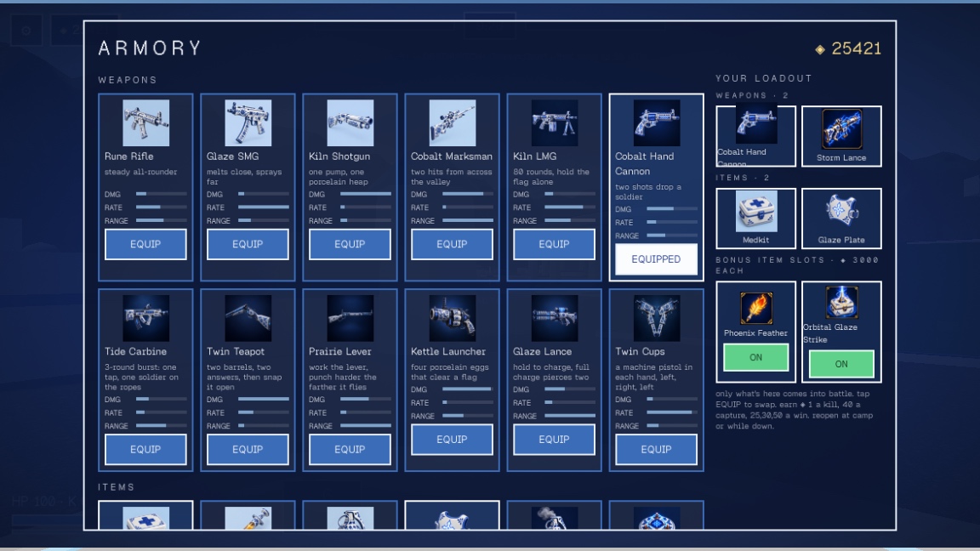The width and height of the screenshot is (980, 551).
Task: Click EQUIP for Twin Teapot
Action: click(x=248, y=450)
